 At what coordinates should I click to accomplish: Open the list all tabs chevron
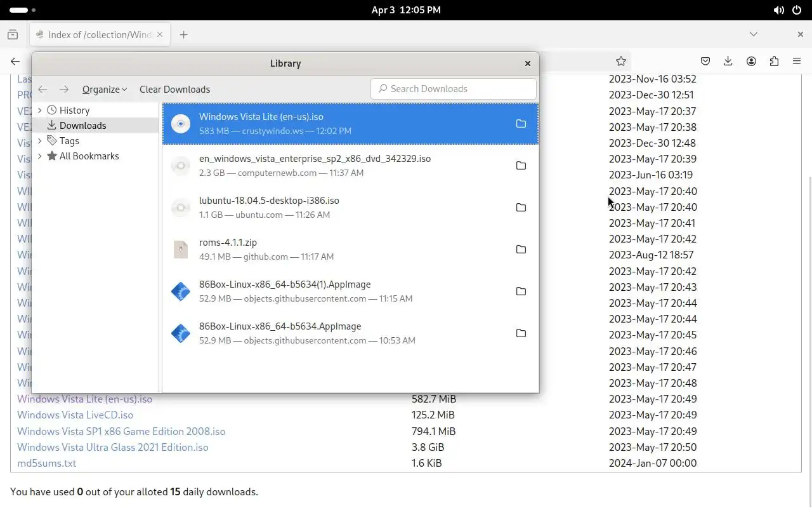tap(754, 34)
